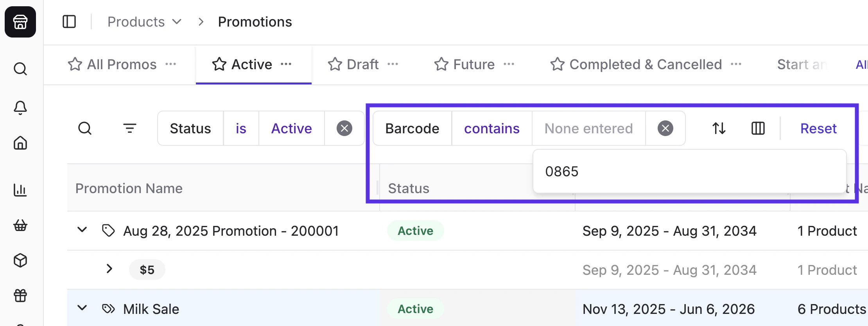The width and height of the screenshot is (868, 326).
Task: Switch to the Draft promotions tab
Action: [361, 64]
